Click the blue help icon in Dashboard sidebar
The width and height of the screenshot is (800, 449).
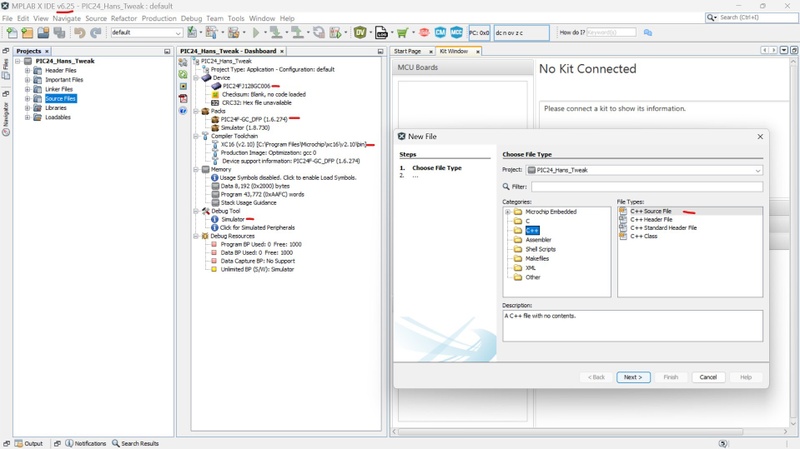183,111
